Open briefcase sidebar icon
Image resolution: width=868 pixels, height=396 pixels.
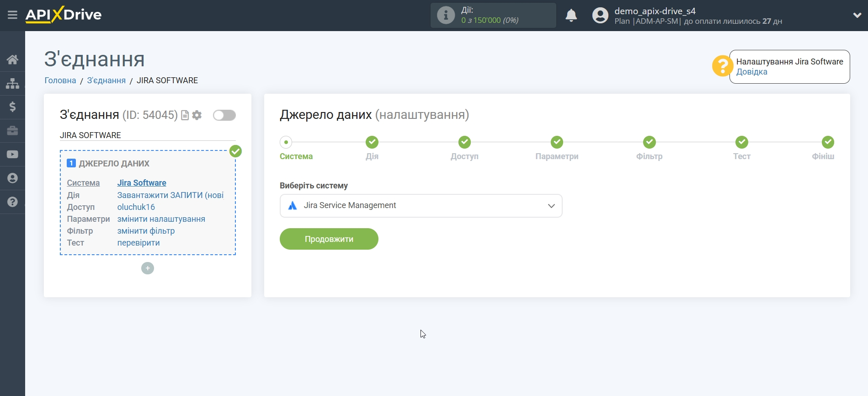coord(12,131)
